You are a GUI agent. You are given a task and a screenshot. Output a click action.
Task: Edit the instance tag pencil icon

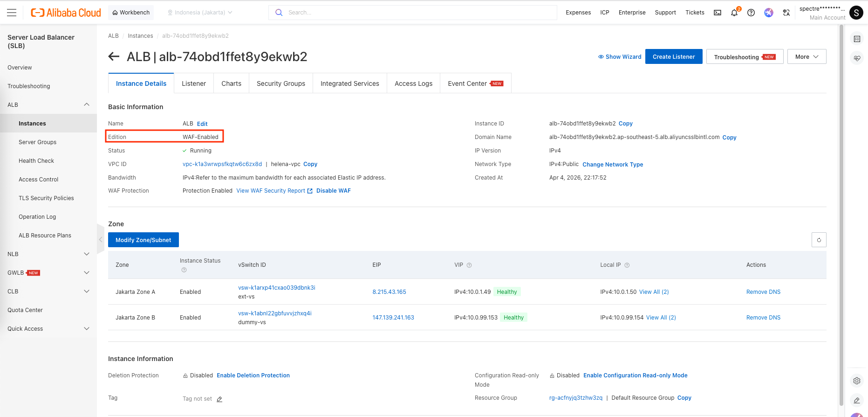coord(219,399)
